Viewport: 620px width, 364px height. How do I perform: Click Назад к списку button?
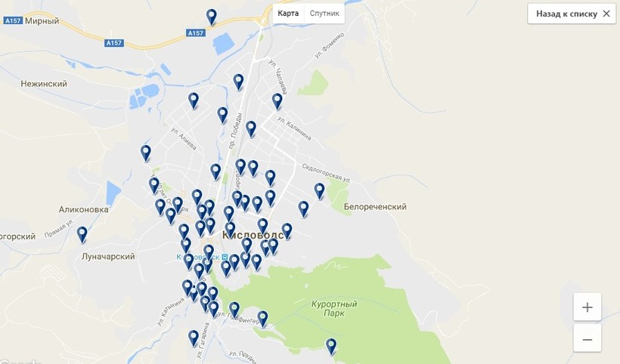click(x=566, y=14)
